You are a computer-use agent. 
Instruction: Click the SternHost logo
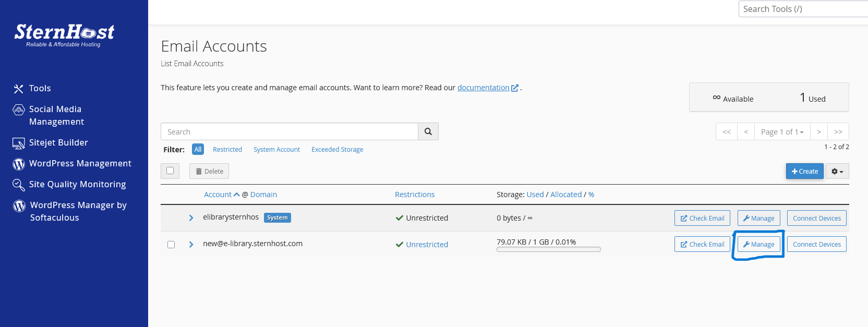click(64, 34)
